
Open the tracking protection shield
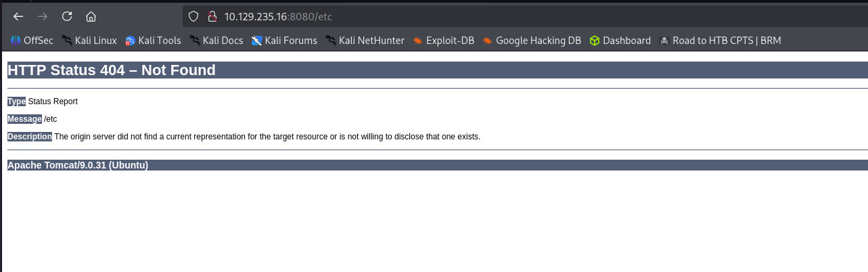[193, 16]
